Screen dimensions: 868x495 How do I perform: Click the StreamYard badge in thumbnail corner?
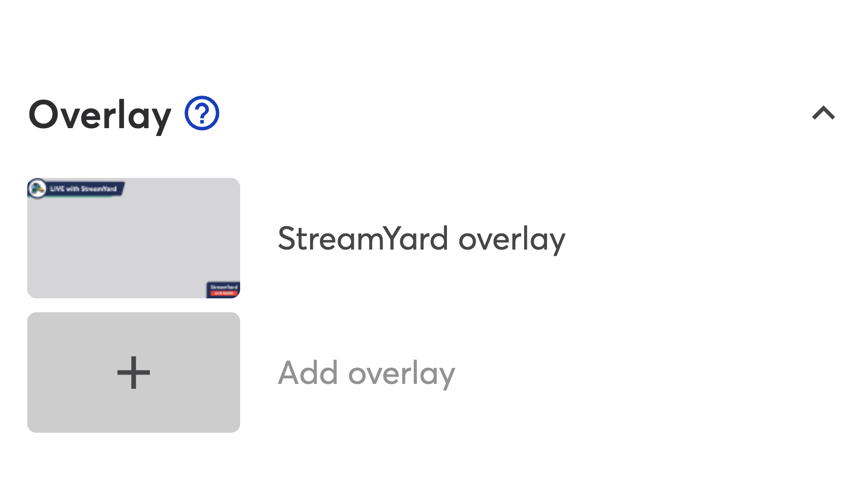point(223,290)
